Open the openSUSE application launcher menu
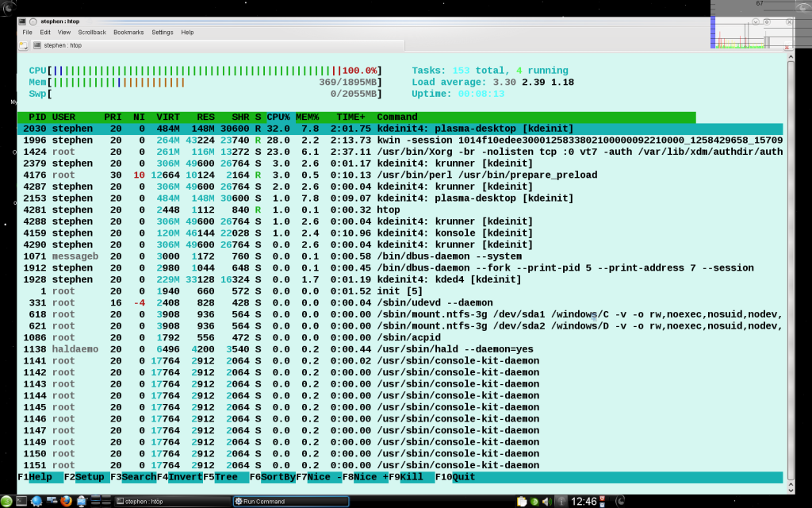Image resolution: width=812 pixels, height=508 pixels. [x=6, y=502]
